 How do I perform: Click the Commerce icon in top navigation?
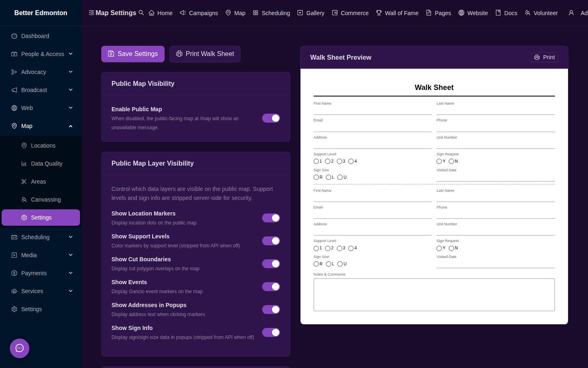click(x=335, y=13)
